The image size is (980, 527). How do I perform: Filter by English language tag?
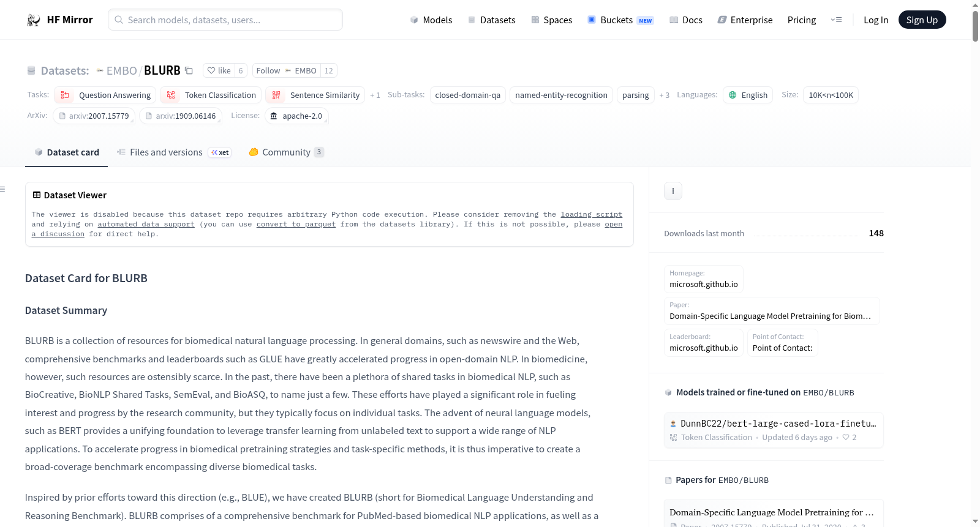pyautogui.click(x=748, y=95)
